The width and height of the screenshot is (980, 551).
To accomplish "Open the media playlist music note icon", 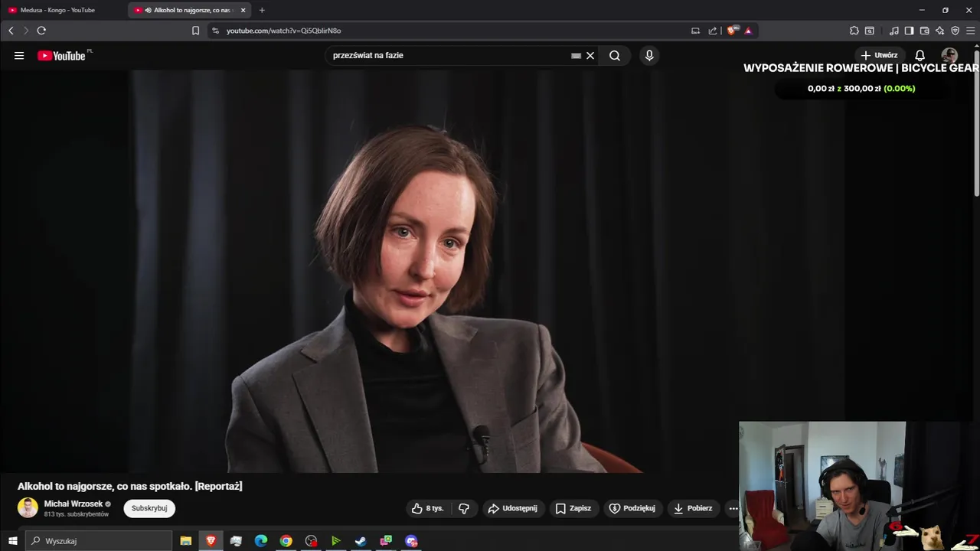I will (x=894, y=31).
